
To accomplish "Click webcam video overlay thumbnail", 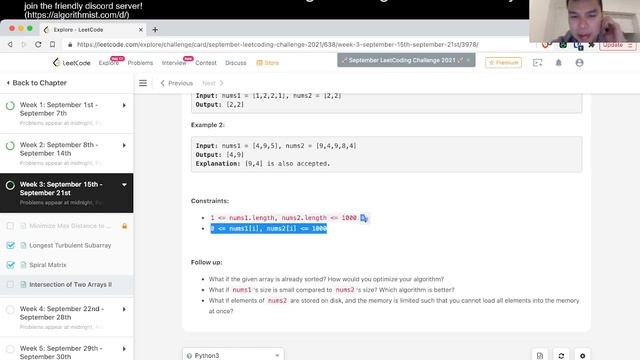I will (584, 21).
